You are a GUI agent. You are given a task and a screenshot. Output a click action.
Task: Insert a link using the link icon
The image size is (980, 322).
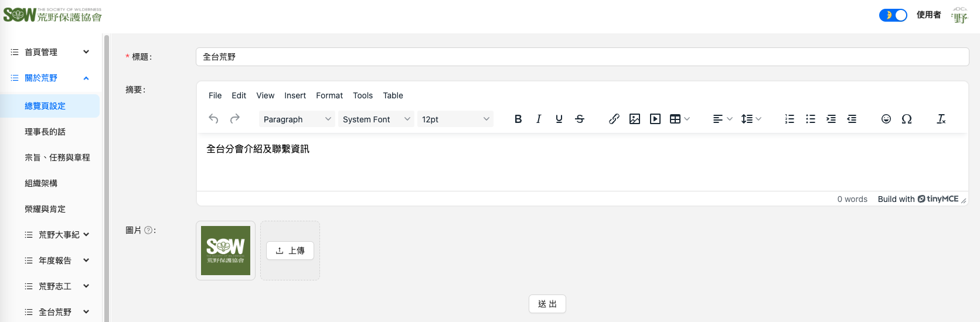(614, 119)
